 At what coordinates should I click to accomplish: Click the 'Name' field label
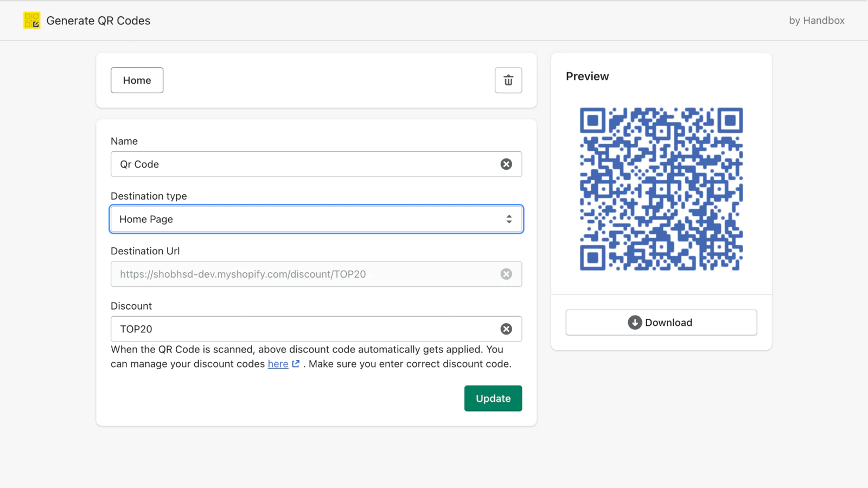(124, 142)
